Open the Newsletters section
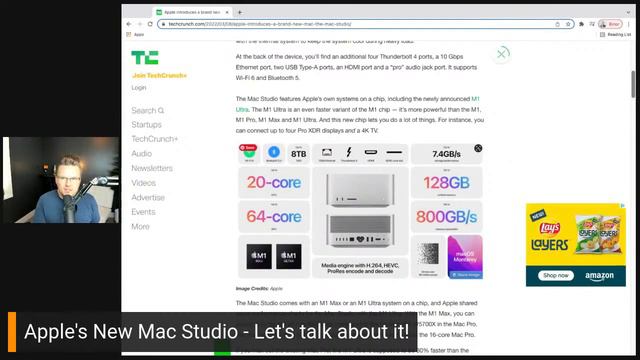This screenshot has height=360, width=640. tap(152, 168)
